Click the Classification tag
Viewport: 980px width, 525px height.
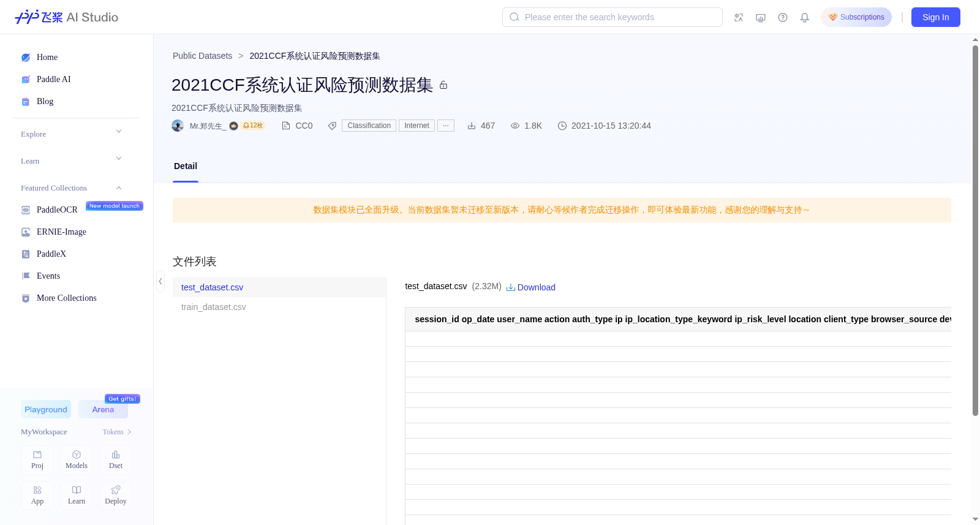[369, 126]
